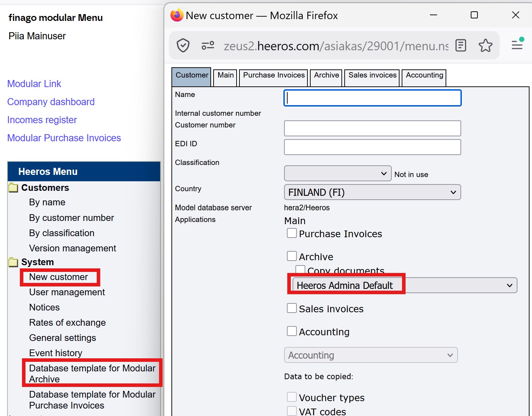This screenshot has width=532, height=416.
Task: Focus the EDI ID input field
Action: click(x=372, y=147)
